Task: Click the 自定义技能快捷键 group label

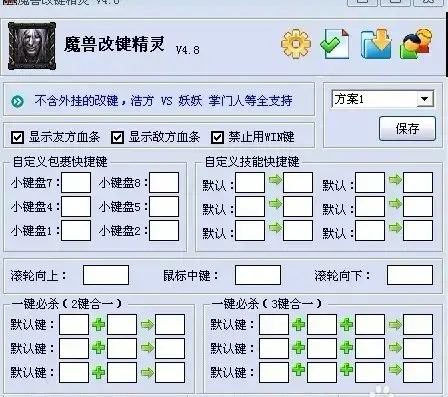Action: click(252, 162)
